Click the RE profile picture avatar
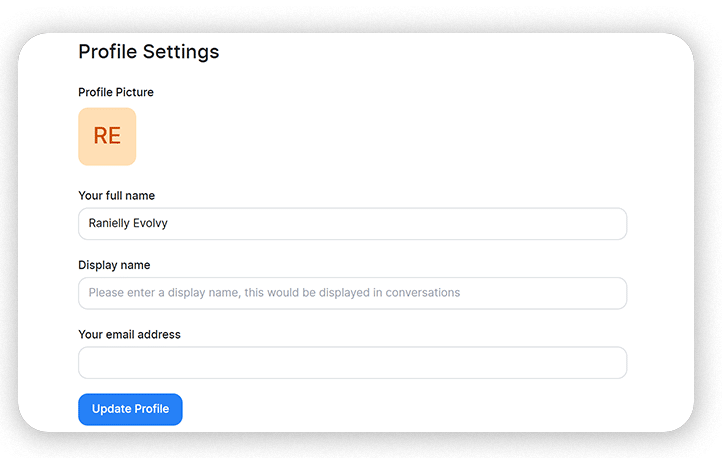 (x=107, y=137)
